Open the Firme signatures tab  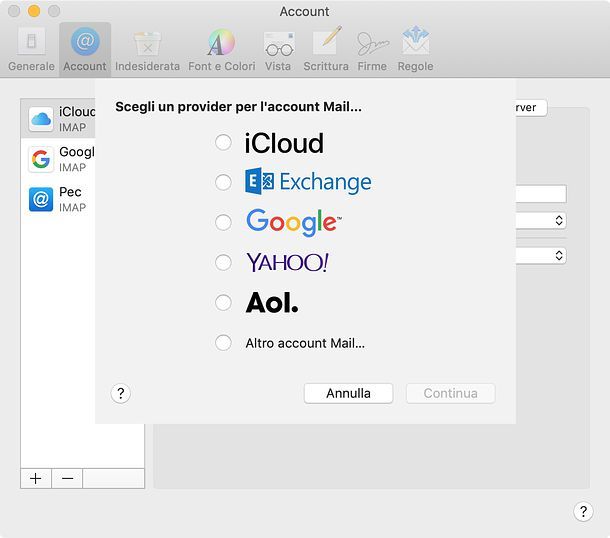pos(372,49)
